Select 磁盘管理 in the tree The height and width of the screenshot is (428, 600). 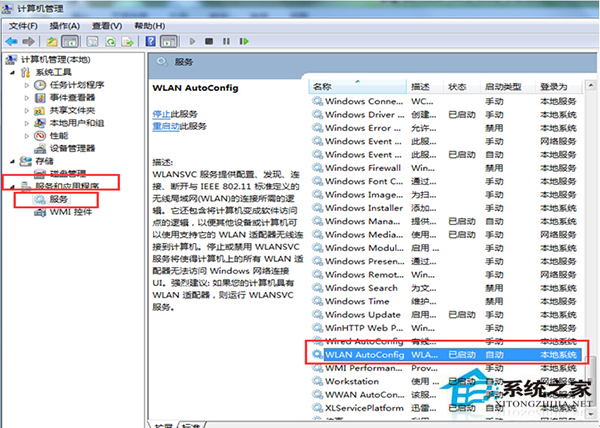click(x=68, y=174)
